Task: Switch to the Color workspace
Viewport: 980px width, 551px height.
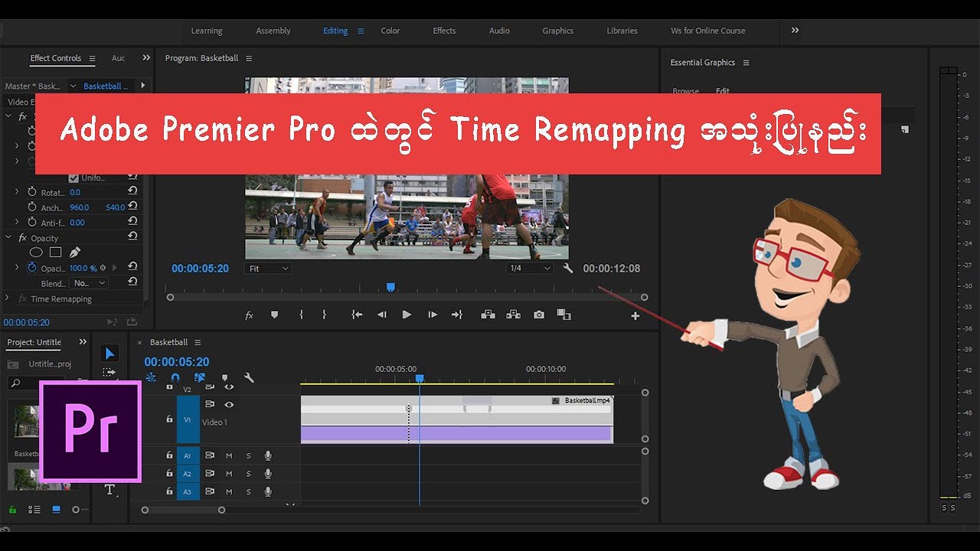Action: pos(390,31)
